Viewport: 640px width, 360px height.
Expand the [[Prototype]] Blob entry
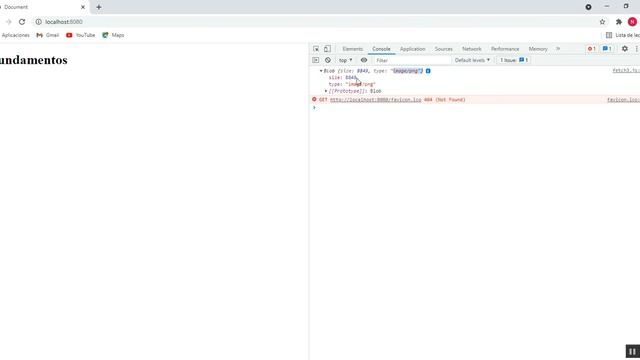click(326, 91)
